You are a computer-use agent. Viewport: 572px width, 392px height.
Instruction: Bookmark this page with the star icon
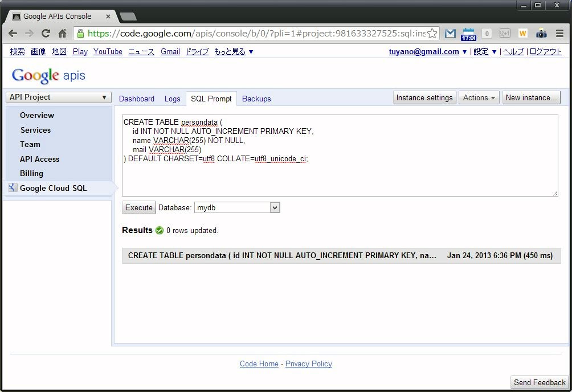click(432, 34)
